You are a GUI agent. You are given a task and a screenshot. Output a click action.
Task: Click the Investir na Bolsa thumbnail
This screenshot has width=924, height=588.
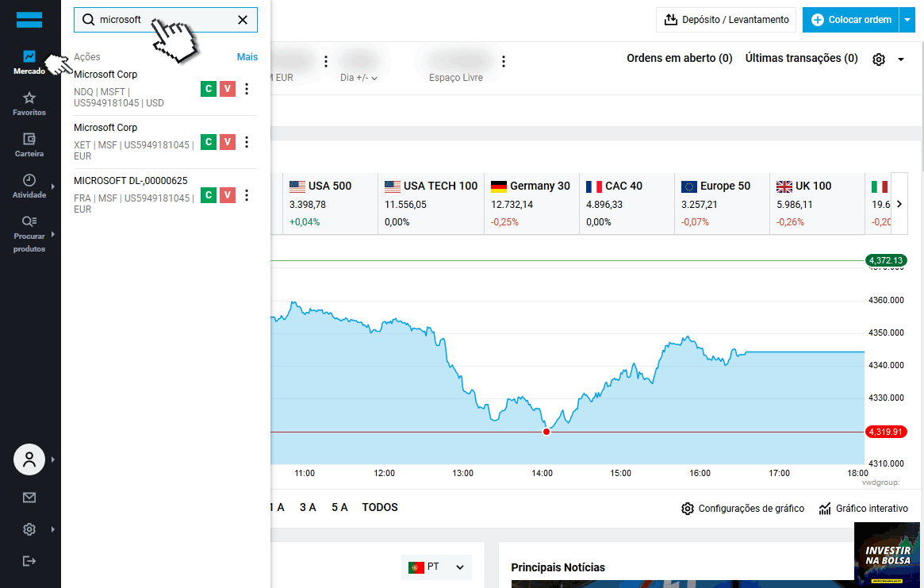[x=887, y=555]
